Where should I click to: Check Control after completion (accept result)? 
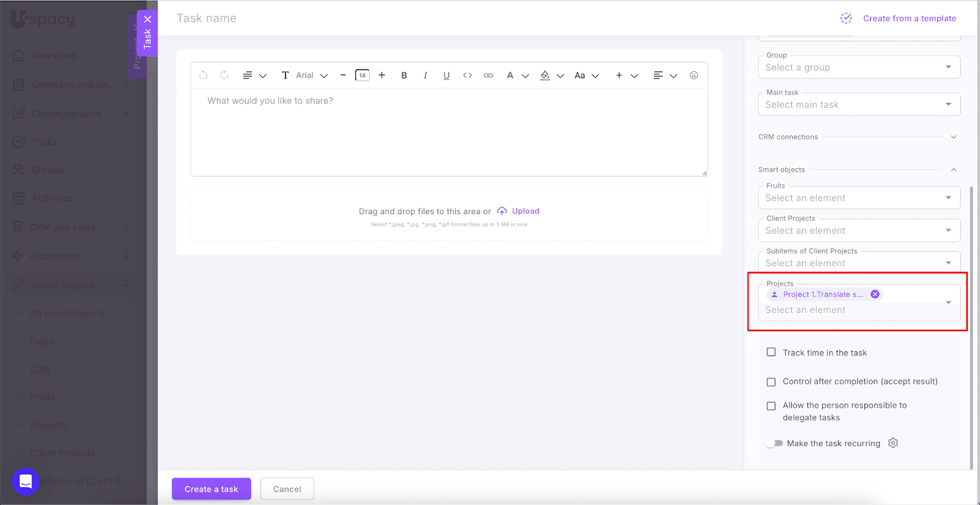pyautogui.click(x=771, y=382)
